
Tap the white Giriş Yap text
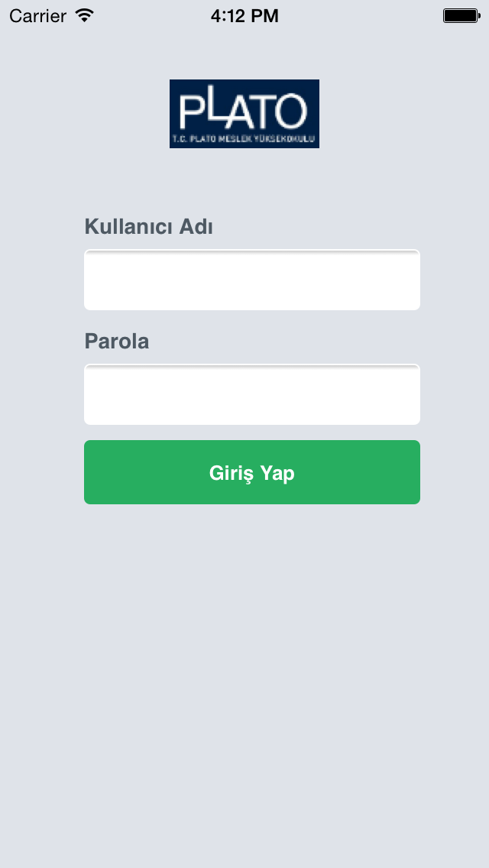(x=252, y=474)
